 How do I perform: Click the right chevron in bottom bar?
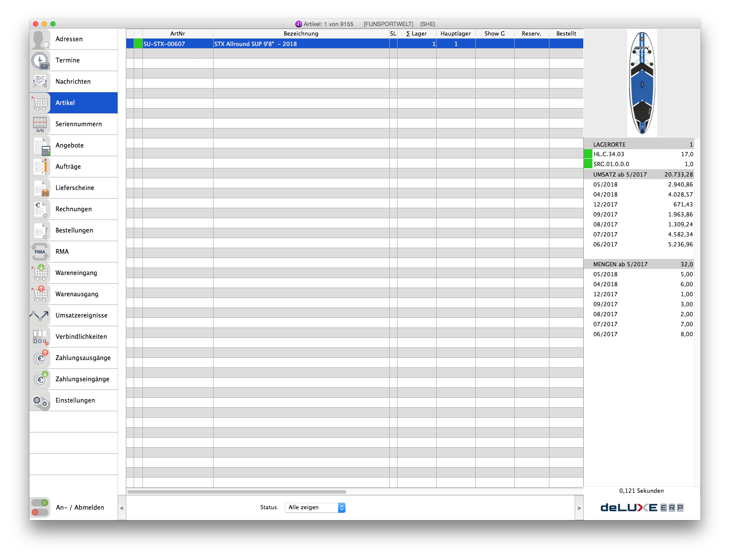579,508
